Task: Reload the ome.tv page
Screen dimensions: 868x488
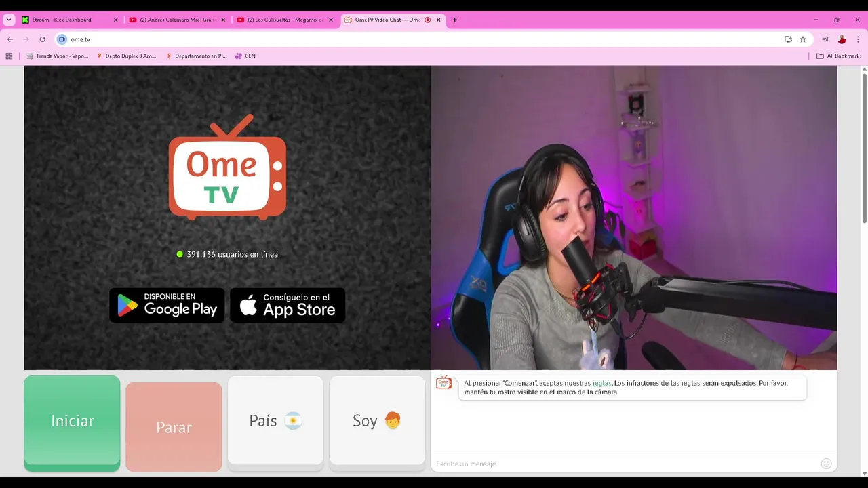Action: 42,39
